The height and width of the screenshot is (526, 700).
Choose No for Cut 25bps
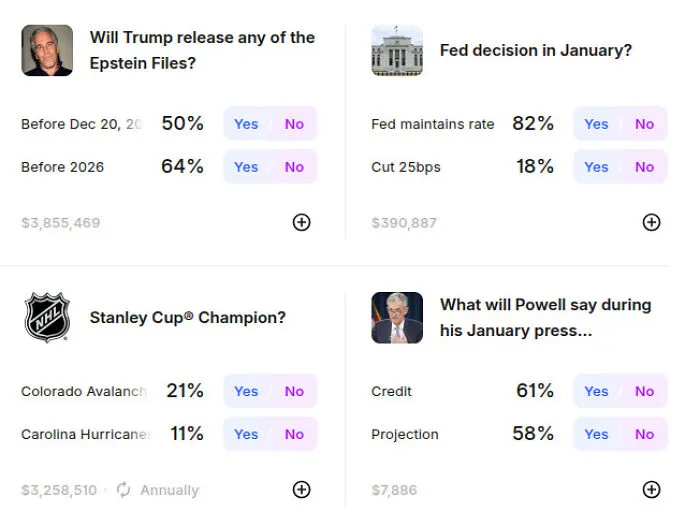tap(644, 167)
